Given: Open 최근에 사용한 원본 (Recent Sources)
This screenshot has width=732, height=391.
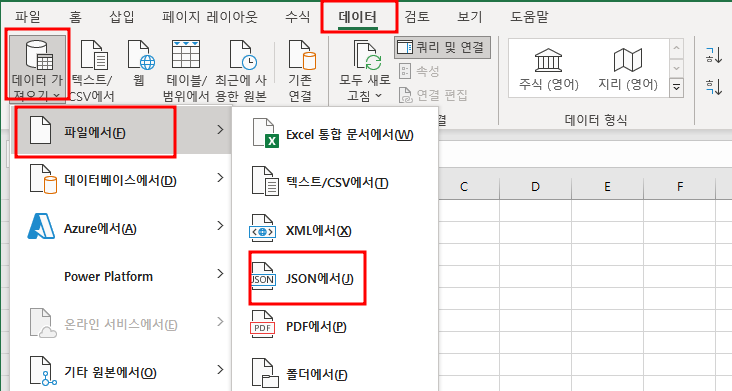Looking at the screenshot, I should click(241, 70).
